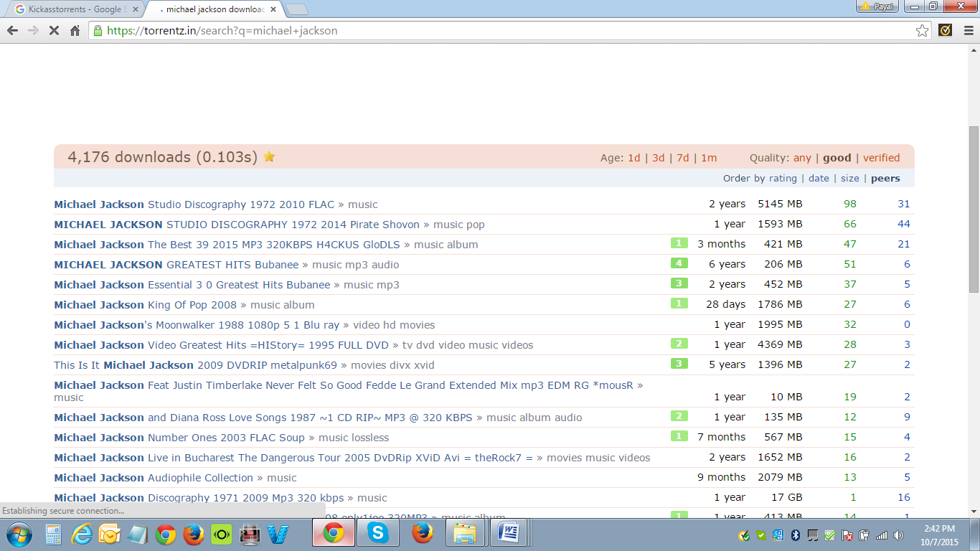This screenshot has width=980, height=551.
Task: Open the blue V application on the taskbar
Action: (x=277, y=534)
